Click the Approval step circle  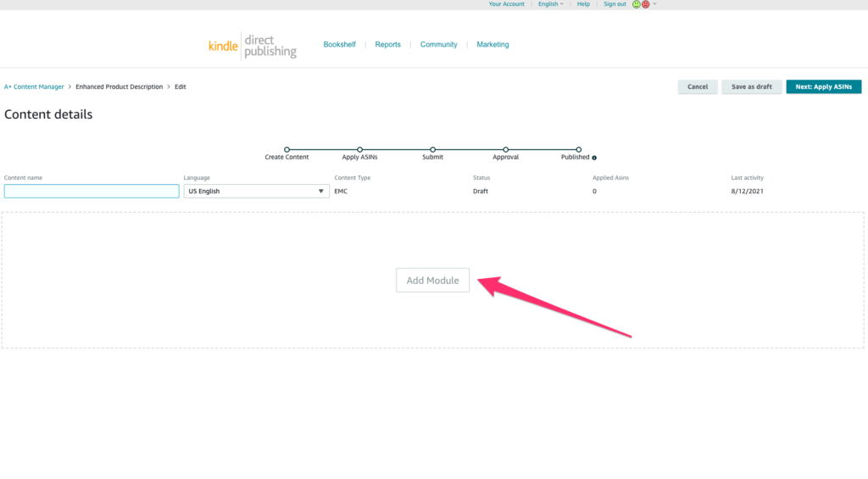(x=506, y=149)
